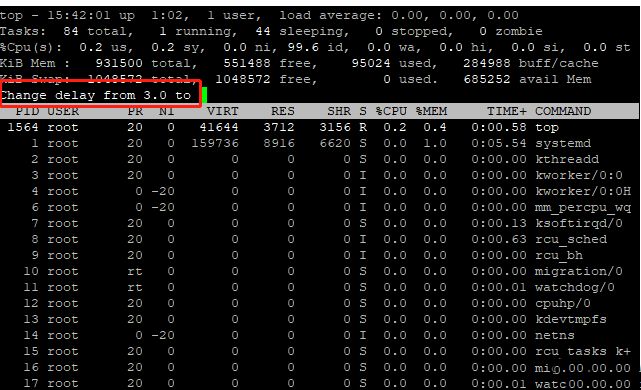Click the COMMAND column header
641x390 pixels.
click(563, 111)
